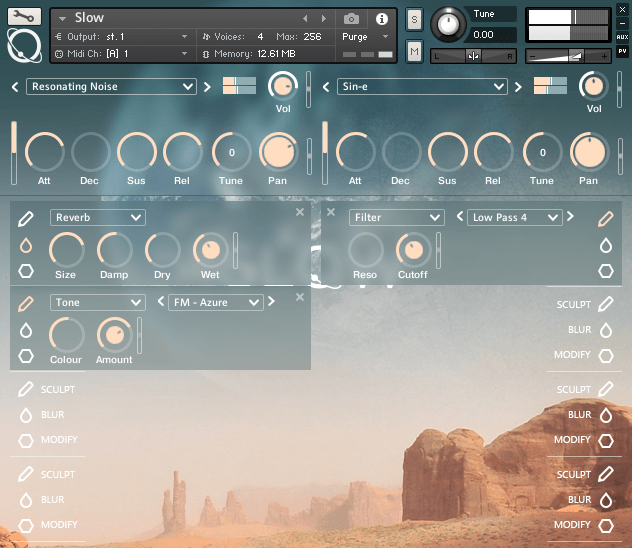Open the Reverb effect type dropdown
Screen dimensions: 632x548
[x=98, y=218]
